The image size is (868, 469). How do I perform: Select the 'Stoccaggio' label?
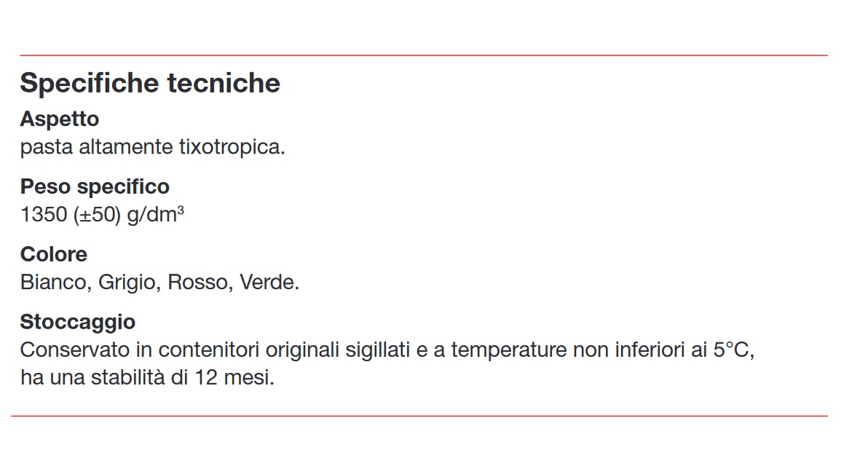tap(77, 323)
